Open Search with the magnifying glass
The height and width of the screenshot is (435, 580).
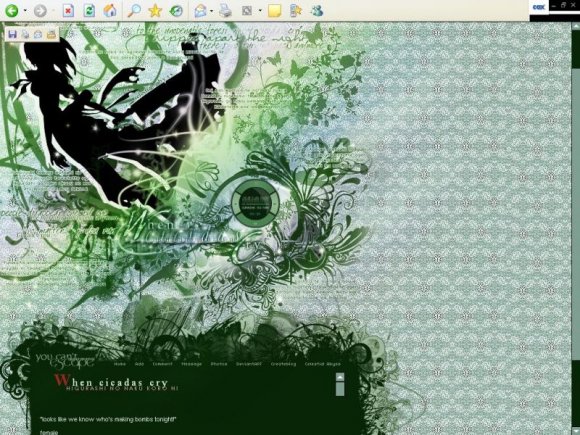134,11
